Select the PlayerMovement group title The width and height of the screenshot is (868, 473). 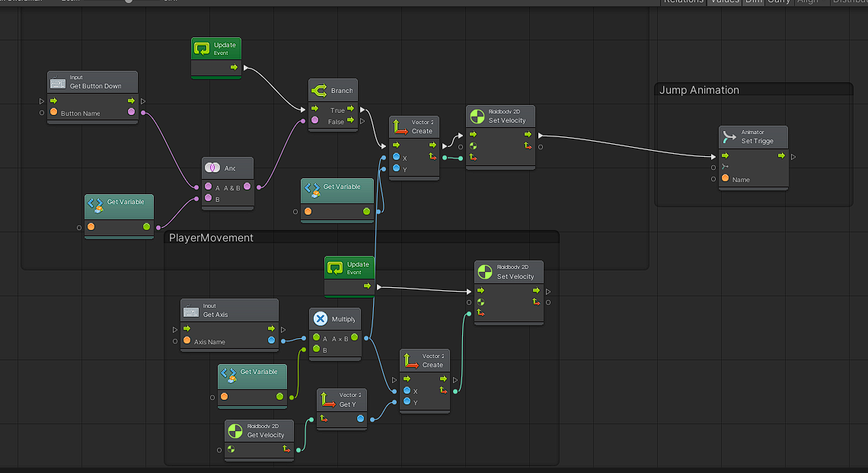211,238
